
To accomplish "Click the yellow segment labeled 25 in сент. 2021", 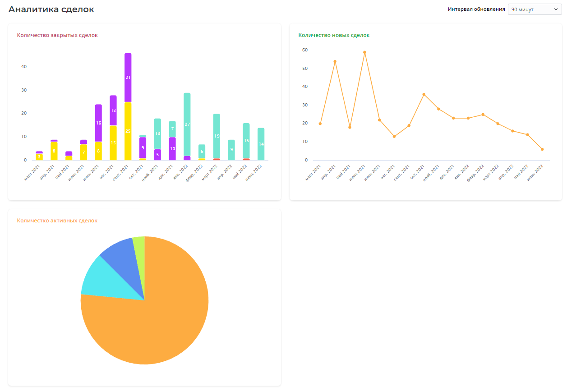I will (x=128, y=131).
